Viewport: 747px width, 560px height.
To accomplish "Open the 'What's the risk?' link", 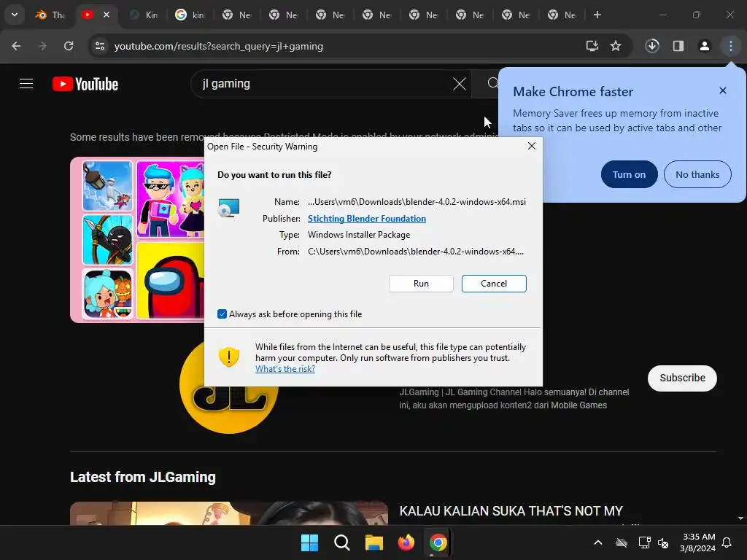I will click(285, 368).
